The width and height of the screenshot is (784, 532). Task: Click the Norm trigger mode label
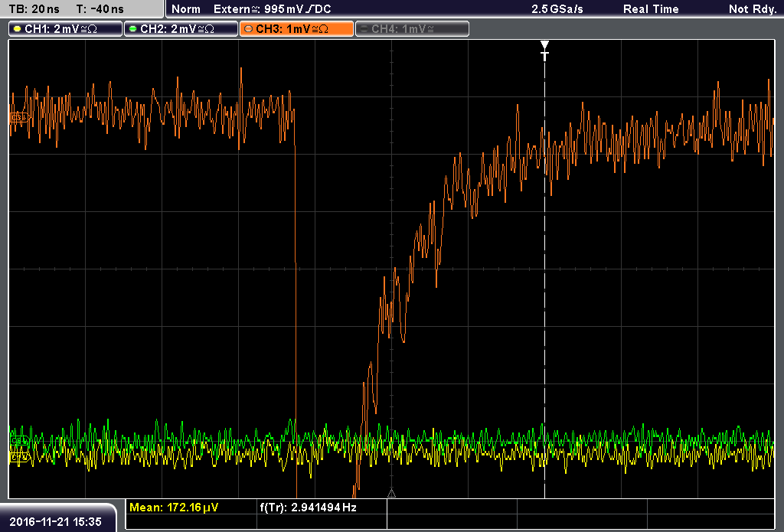[186, 9]
